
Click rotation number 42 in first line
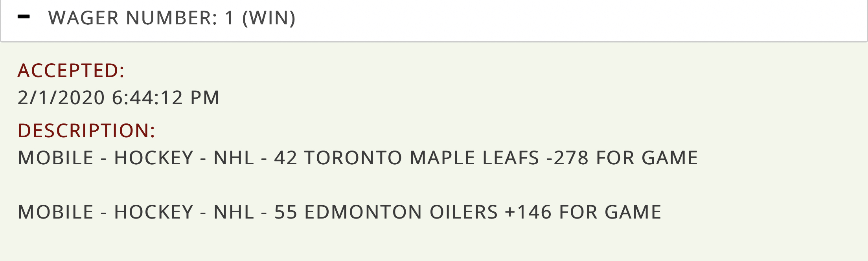point(285,158)
